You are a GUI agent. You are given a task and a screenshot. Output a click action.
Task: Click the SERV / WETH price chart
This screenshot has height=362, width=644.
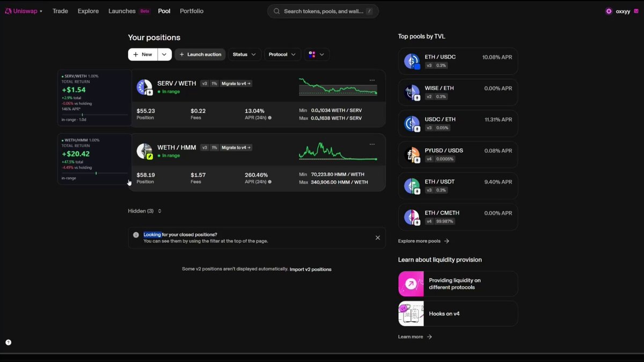338,87
